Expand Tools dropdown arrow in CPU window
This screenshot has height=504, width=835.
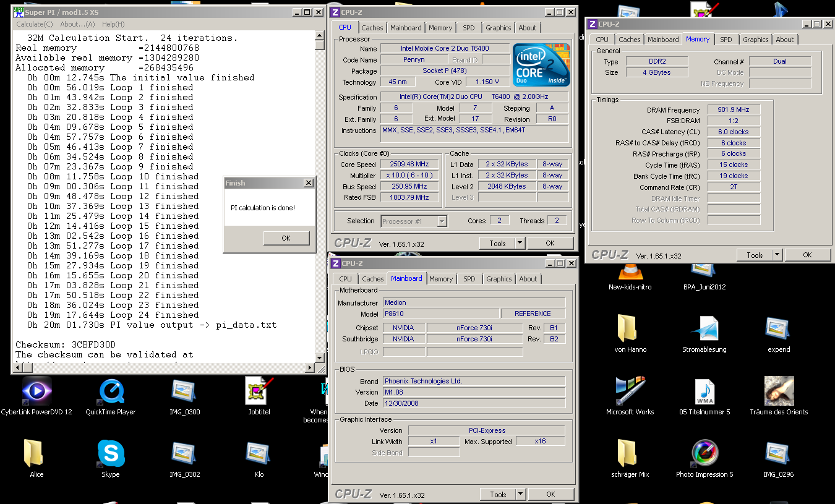[x=520, y=243]
